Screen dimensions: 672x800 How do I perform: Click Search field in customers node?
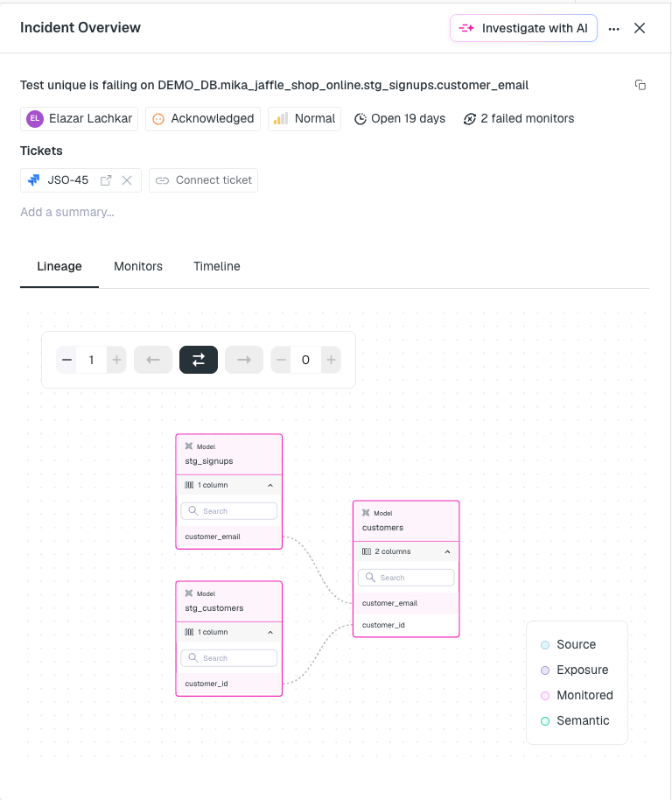click(x=406, y=578)
